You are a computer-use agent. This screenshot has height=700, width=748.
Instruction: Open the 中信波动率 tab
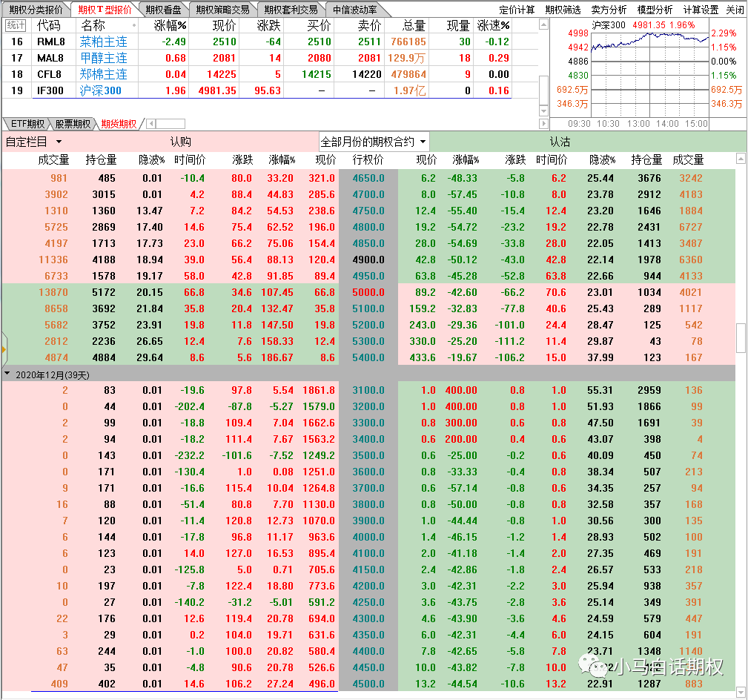point(354,10)
